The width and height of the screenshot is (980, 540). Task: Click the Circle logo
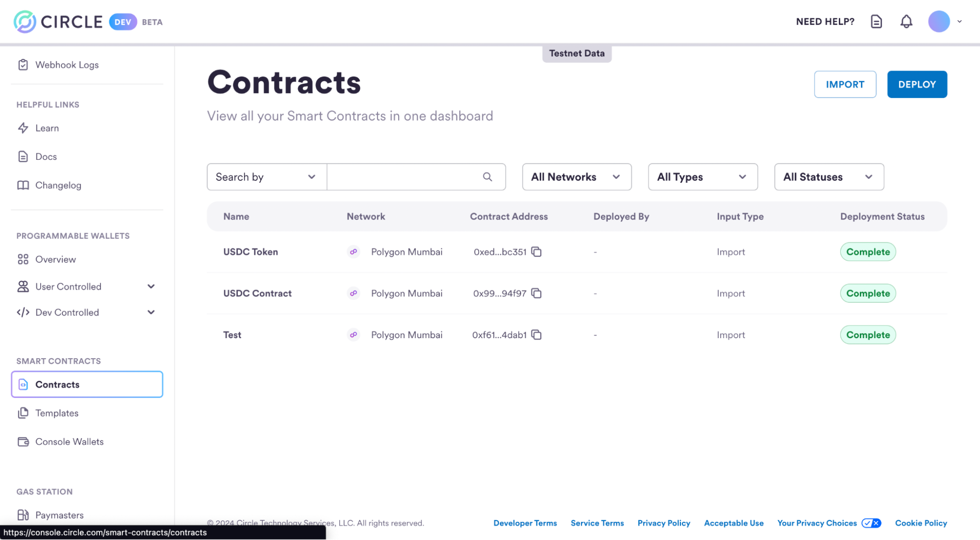59,22
